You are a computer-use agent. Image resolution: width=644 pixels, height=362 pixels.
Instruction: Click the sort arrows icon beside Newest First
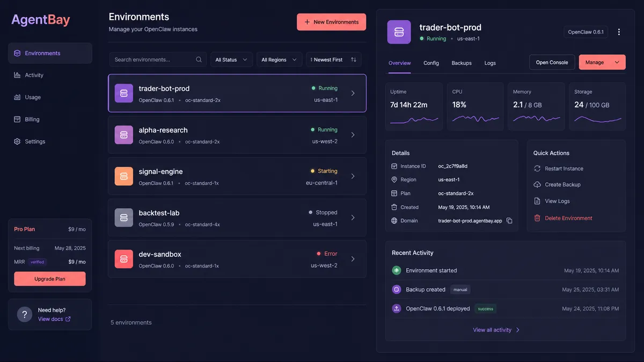click(353, 60)
